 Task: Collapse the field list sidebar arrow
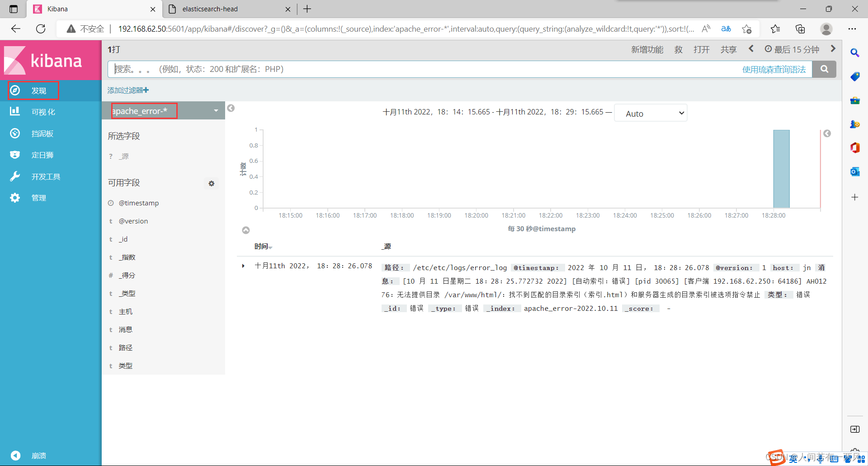click(x=231, y=108)
